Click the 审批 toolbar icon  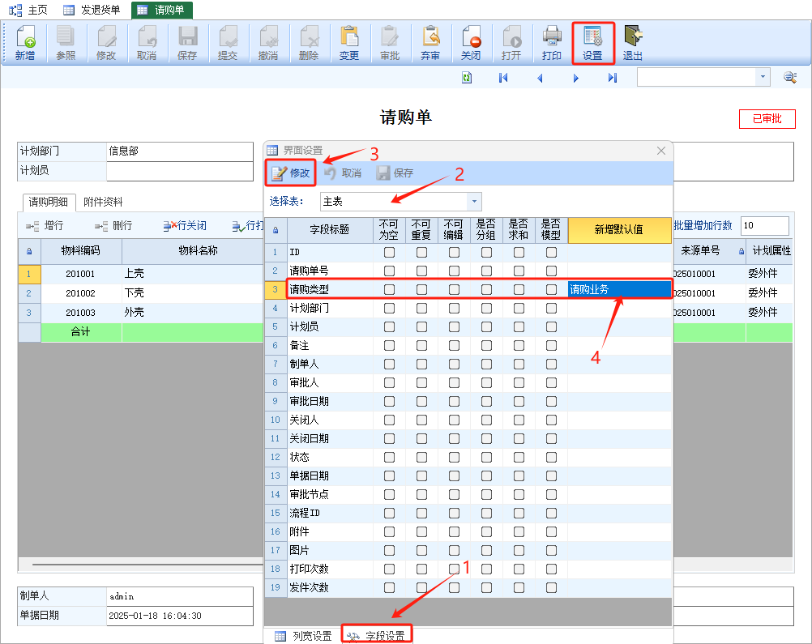[390, 43]
